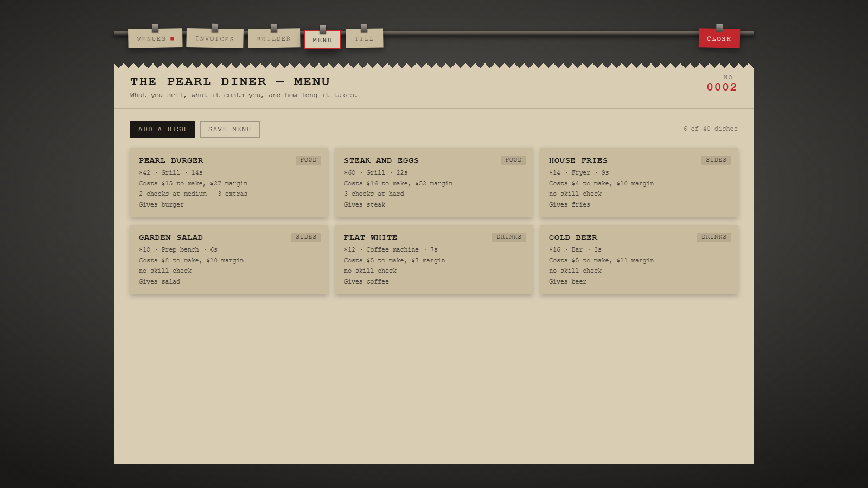Click 'Gives fries' line
868x488 pixels.
(570, 205)
